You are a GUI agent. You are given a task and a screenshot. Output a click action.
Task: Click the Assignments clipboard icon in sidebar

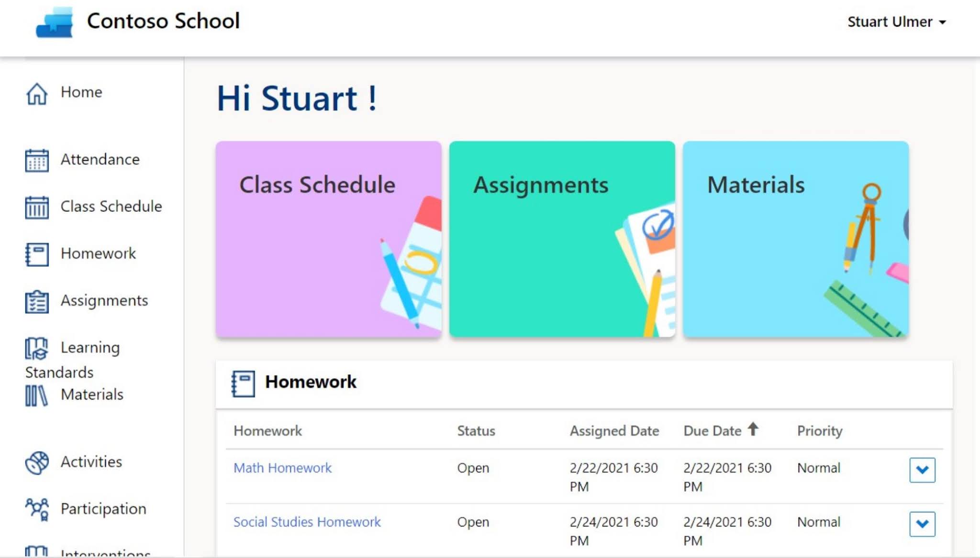pyautogui.click(x=36, y=301)
